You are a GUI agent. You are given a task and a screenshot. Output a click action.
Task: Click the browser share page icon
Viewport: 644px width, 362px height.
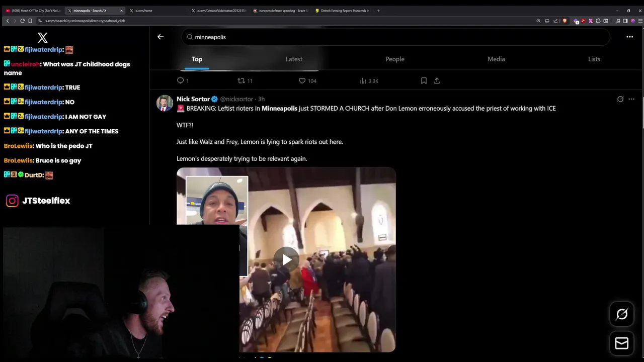point(555,21)
